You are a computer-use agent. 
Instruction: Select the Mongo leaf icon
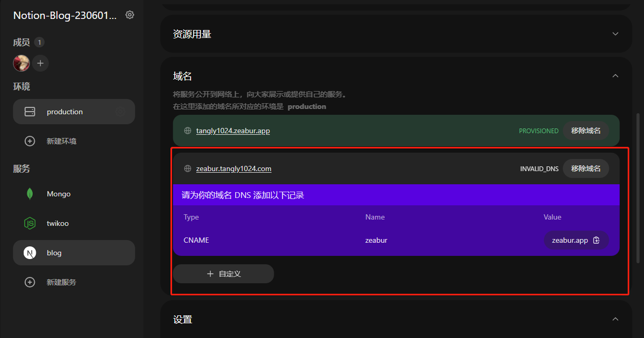point(30,194)
